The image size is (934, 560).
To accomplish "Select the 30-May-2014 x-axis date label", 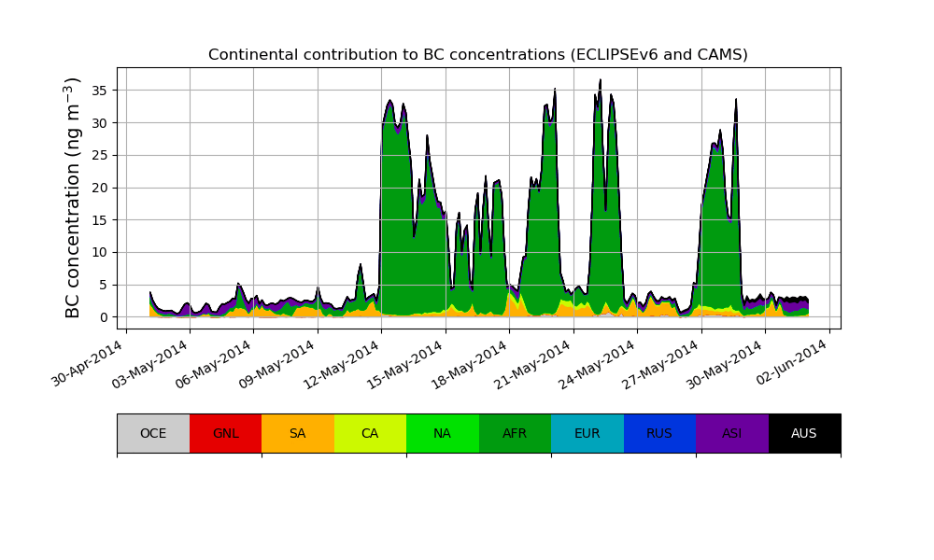I will pyautogui.click(x=725, y=363).
